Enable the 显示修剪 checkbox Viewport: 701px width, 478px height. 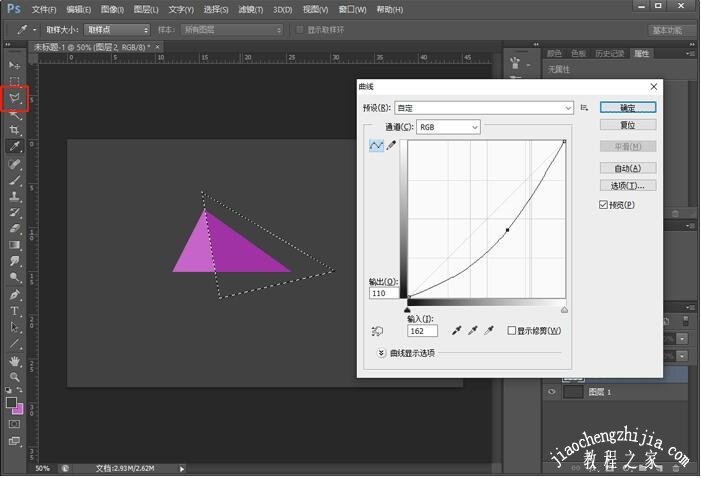(x=512, y=330)
